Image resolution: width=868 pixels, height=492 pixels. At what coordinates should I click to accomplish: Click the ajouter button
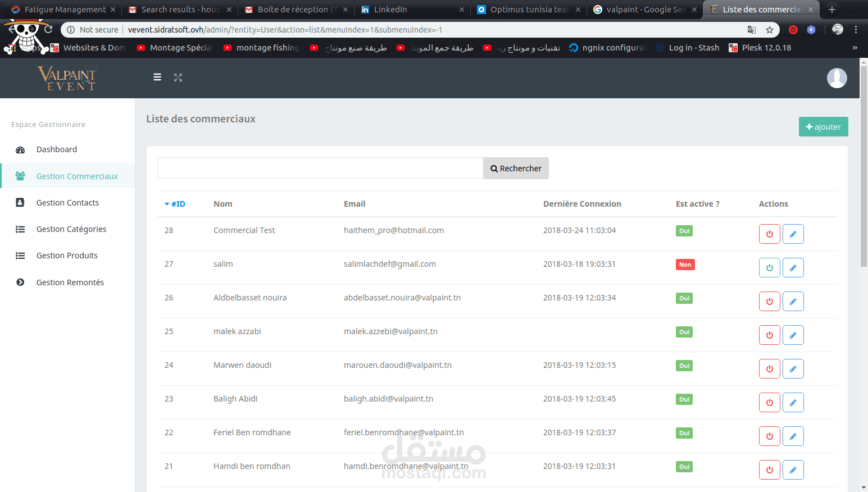click(823, 127)
